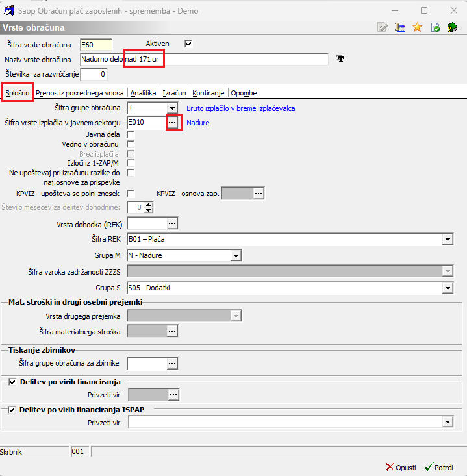Viewport: 467px width, 476px height.
Task: Expand the Šifra grupe obračuna dropdown
Action: coord(172,108)
